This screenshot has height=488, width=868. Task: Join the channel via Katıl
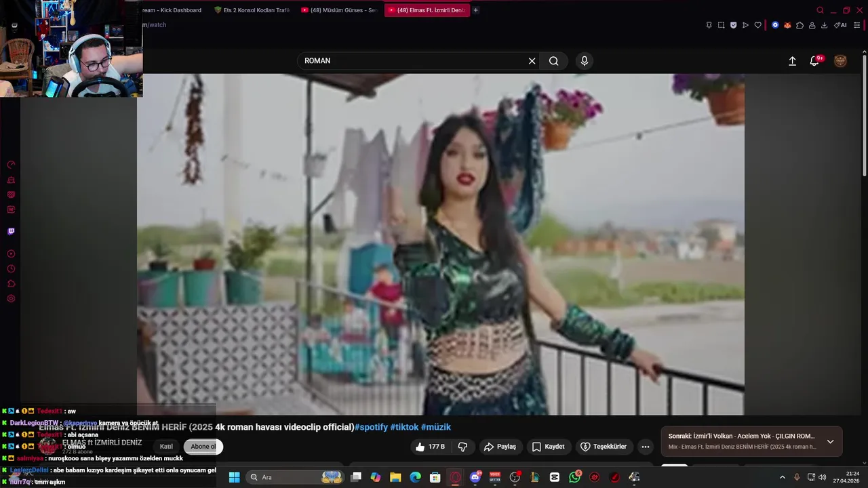(x=166, y=447)
